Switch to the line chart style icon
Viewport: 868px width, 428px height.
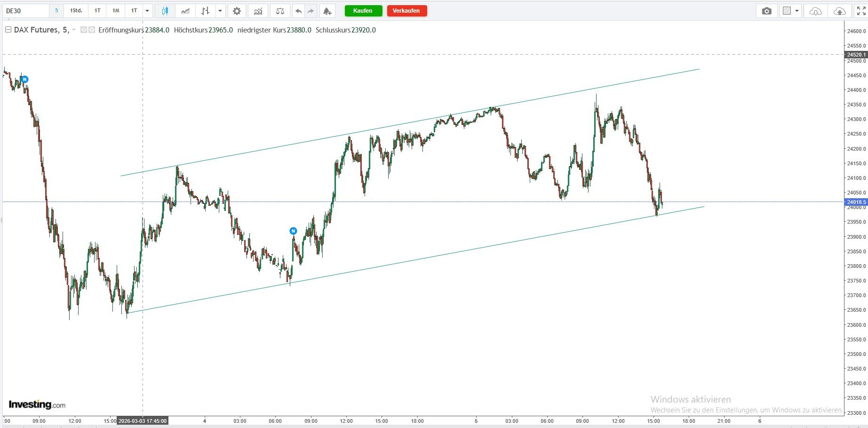tap(185, 11)
